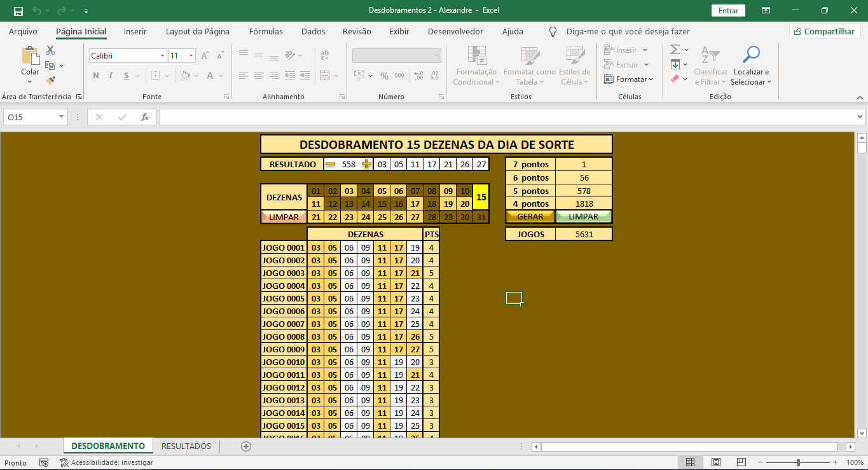Toggle Underline (S) formatting
The width and height of the screenshot is (868, 470).
127,76
